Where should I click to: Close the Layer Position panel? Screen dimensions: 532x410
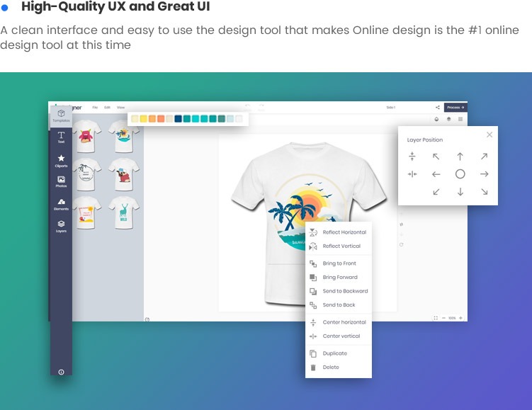coord(489,135)
